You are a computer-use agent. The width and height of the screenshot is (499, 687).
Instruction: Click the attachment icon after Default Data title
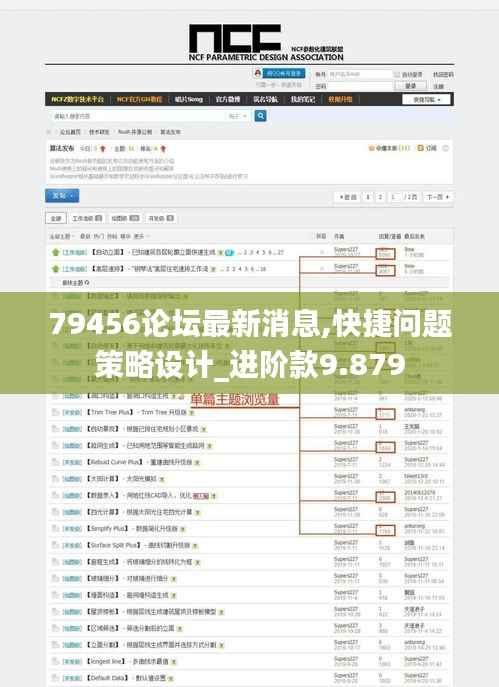(171, 678)
